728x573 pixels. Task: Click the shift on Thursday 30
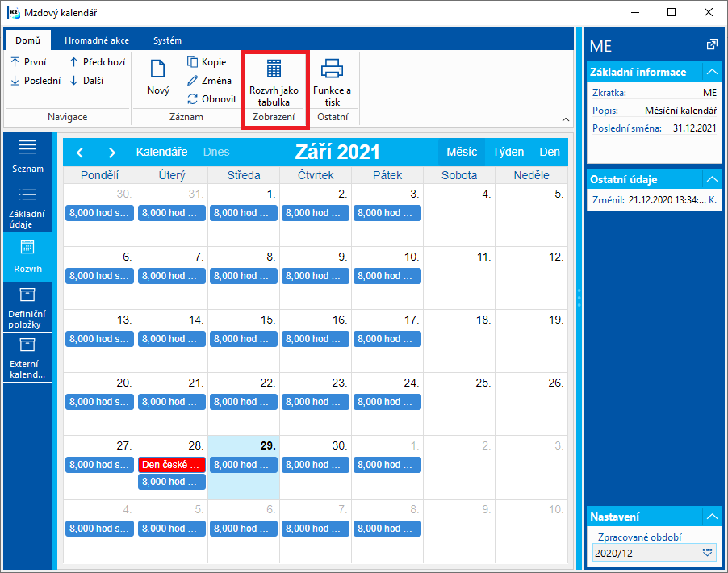pos(316,465)
